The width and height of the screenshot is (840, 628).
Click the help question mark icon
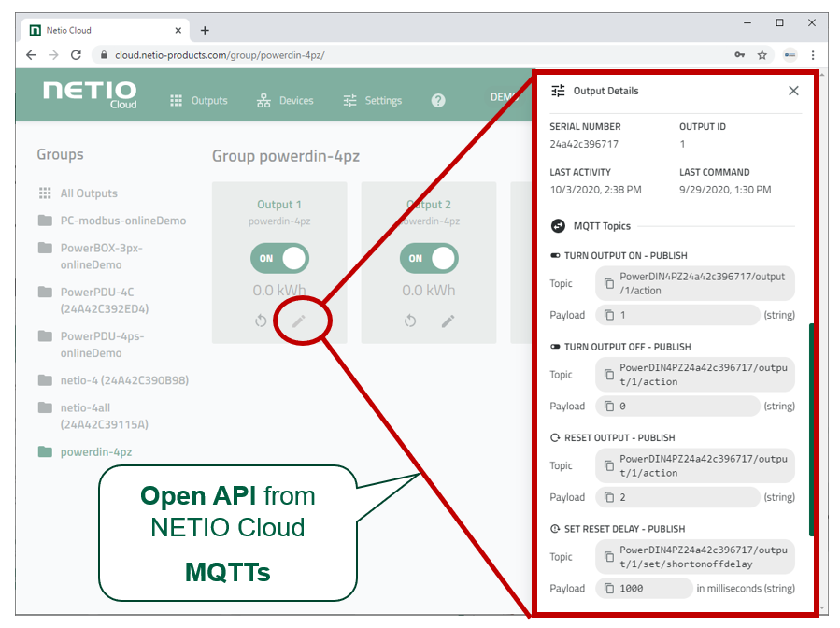coord(438,100)
